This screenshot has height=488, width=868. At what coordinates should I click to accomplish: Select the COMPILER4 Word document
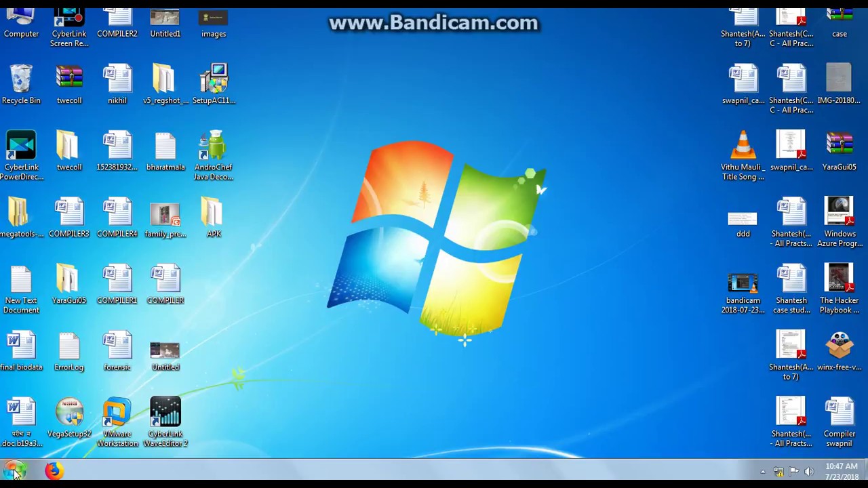click(x=117, y=217)
